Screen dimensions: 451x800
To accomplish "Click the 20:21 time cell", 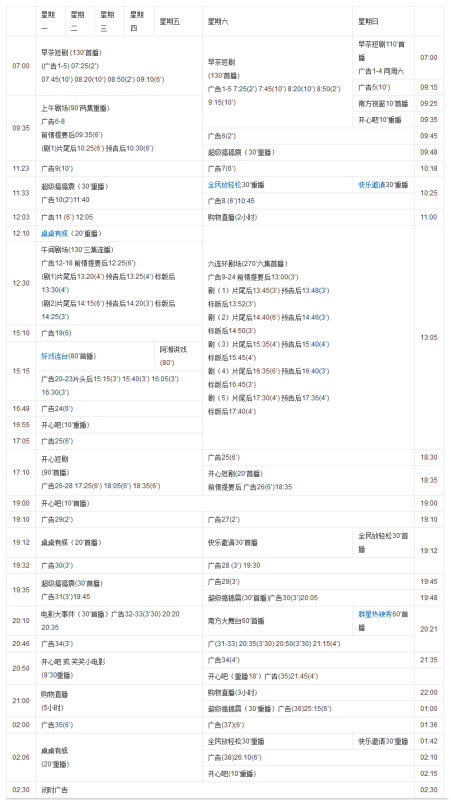I will [429, 629].
